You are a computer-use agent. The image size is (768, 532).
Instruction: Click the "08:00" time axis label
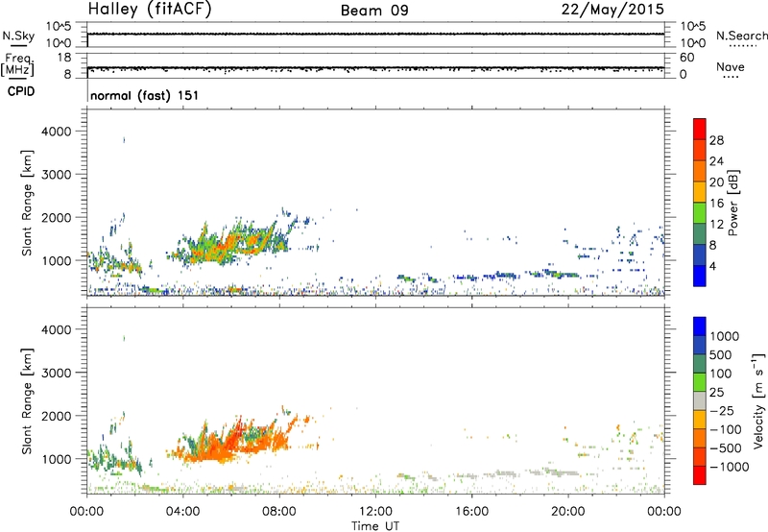tap(279, 512)
